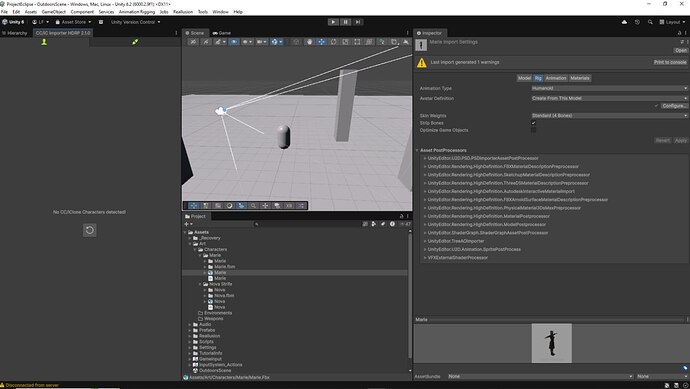690x389 pixels.
Task: Switch to the Animation tab in import settings
Action: click(556, 78)
